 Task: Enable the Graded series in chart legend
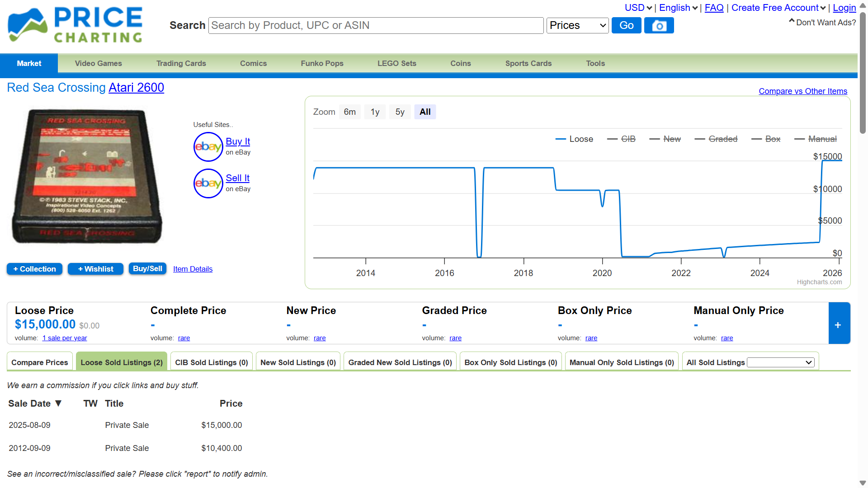click(x=716, y=139)
